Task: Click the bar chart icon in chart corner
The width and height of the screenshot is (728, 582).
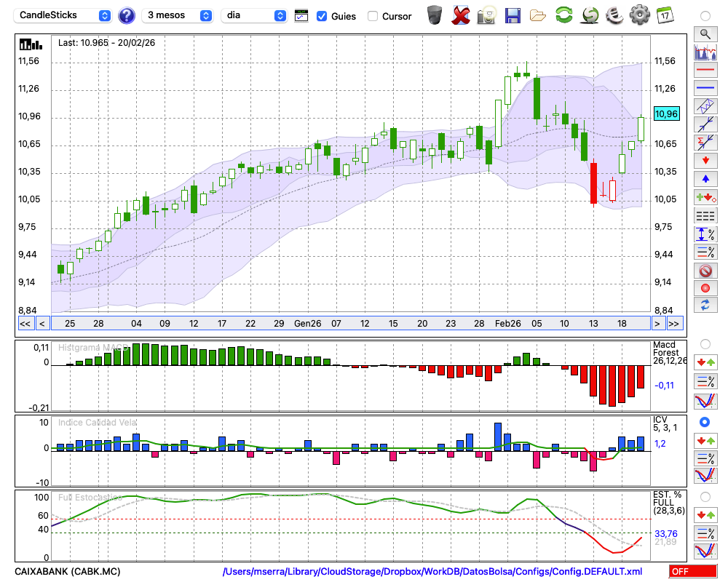Action: (x=31, y=44)
